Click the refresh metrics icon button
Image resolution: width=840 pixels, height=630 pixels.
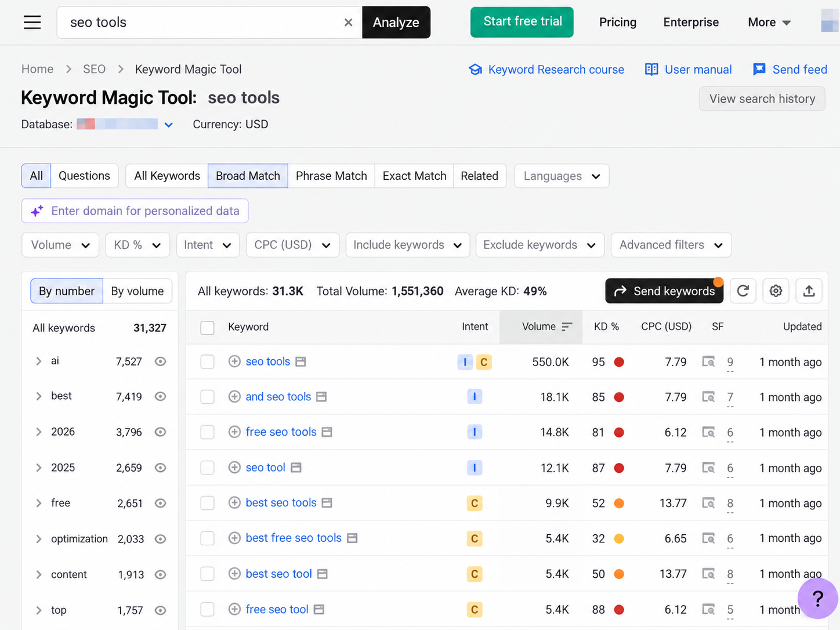(743, 291)
